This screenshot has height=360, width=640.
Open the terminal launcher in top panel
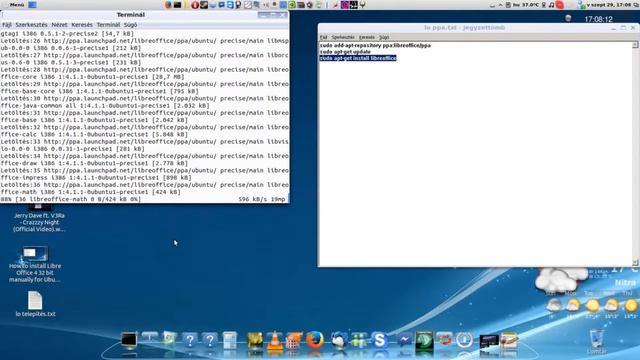coord(177,5)
